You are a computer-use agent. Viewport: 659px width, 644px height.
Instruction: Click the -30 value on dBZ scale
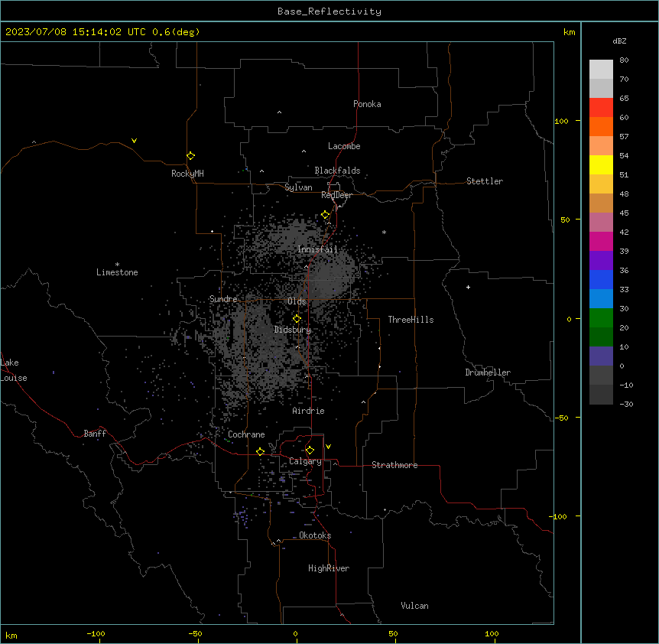click(626, 405)
